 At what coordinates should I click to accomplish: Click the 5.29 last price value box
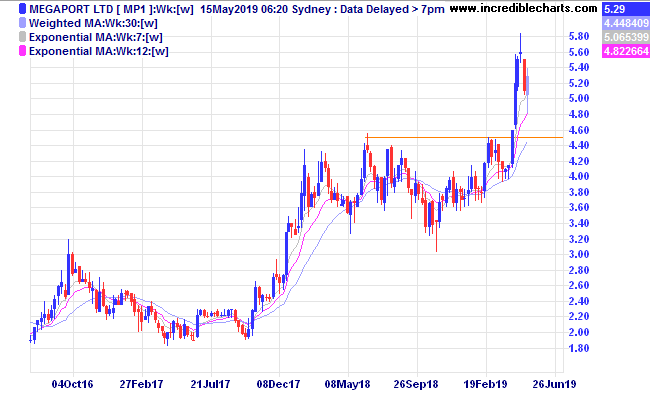626,9
